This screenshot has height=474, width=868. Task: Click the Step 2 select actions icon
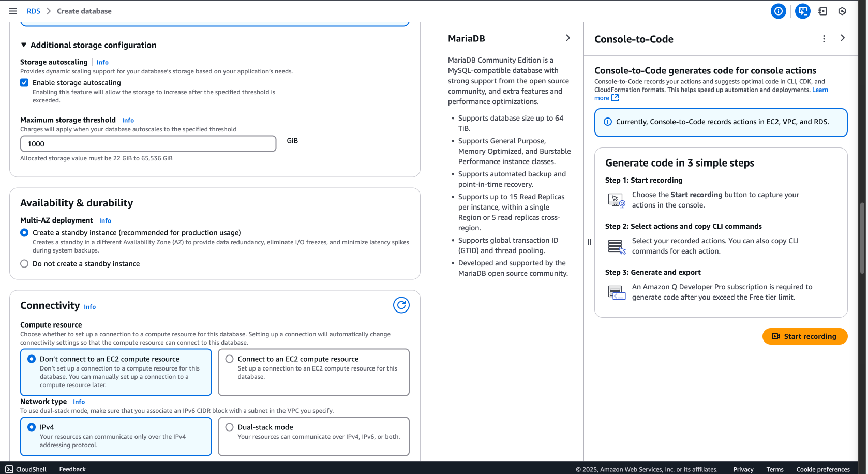[x=617, y=246]
